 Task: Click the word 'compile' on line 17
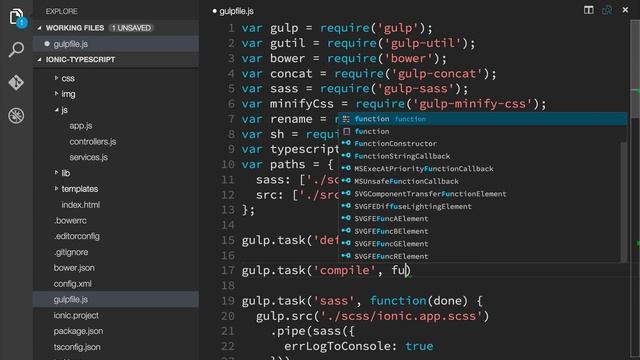pos(344,270)
